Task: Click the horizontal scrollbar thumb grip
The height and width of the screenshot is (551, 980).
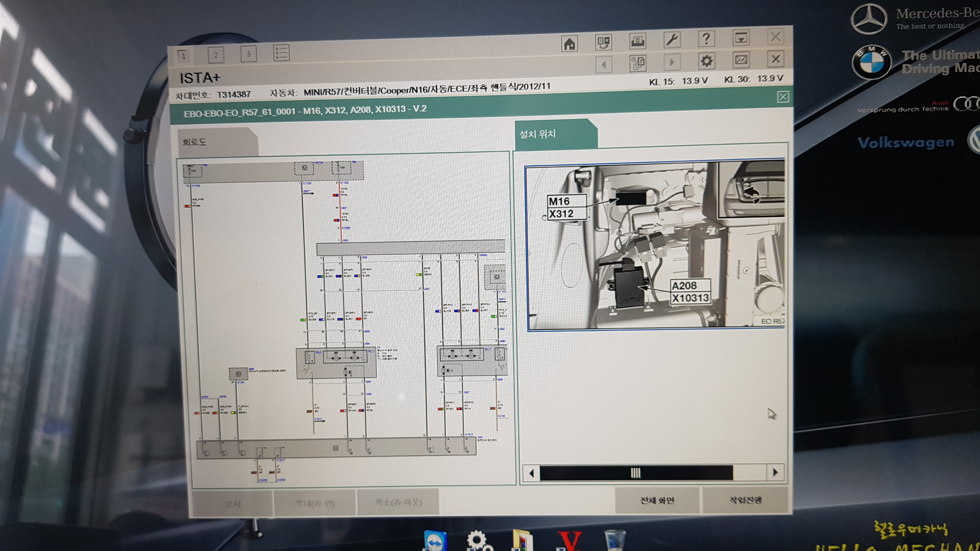Action: pos(635,473)
